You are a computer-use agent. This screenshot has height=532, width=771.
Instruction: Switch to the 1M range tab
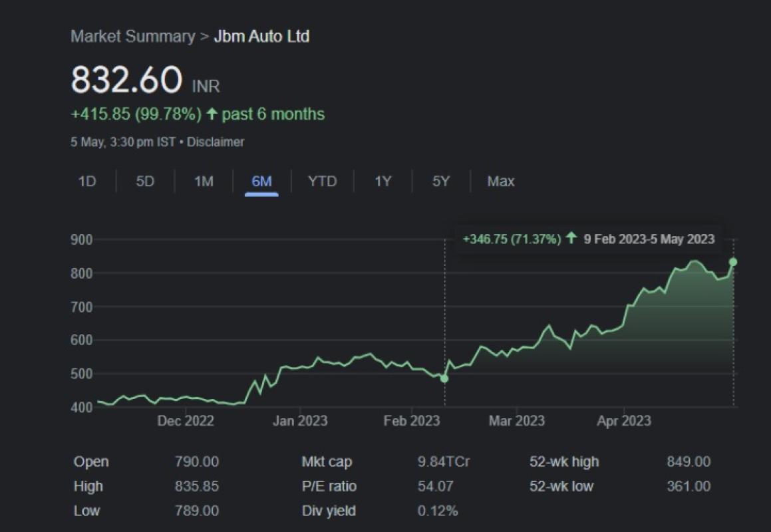[x=204, y=182]
